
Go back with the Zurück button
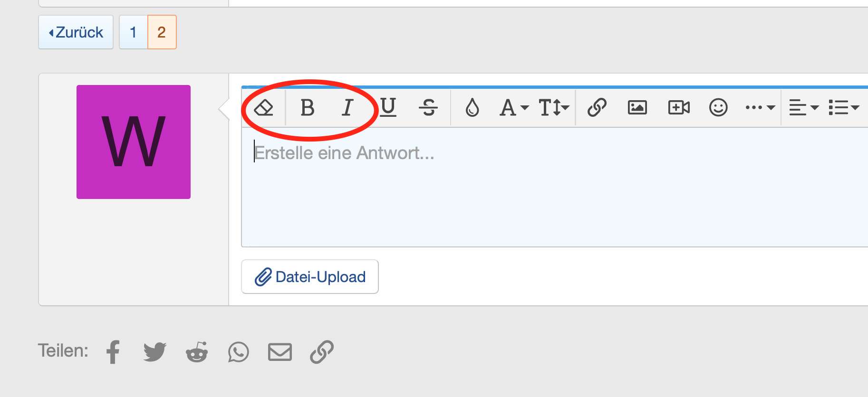(x=76, y=32)
